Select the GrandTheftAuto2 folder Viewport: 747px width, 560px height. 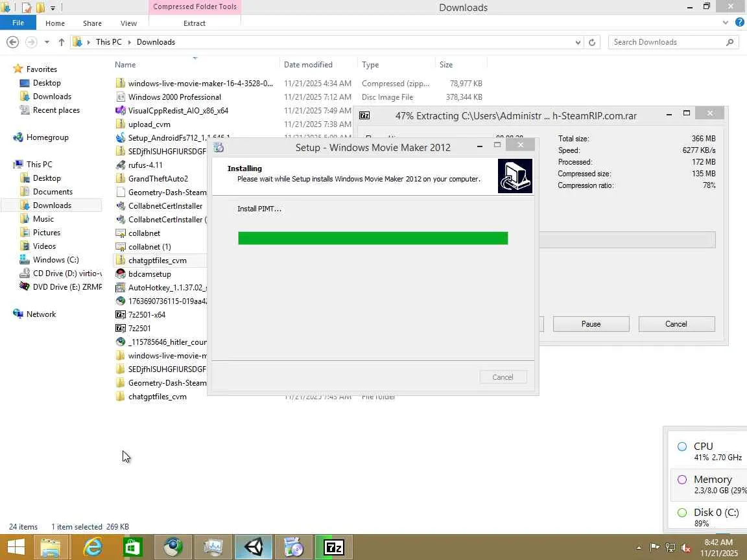[x=158, y=179]
